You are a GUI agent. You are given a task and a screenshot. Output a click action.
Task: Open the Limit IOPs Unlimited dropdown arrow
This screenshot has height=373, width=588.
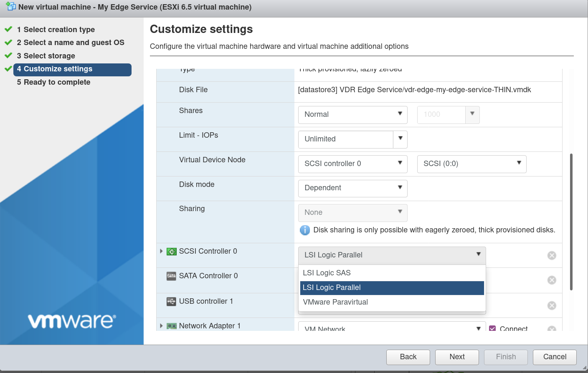coord(400,139)
